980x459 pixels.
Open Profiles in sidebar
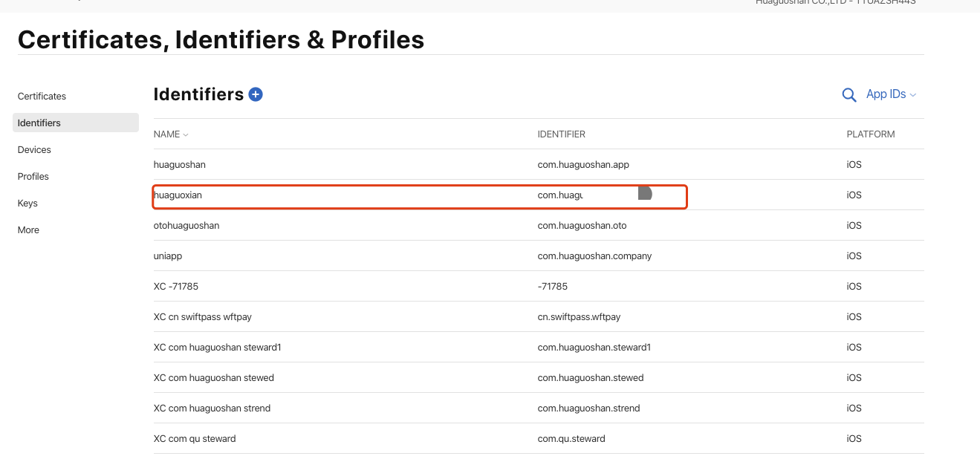point(33,176)
